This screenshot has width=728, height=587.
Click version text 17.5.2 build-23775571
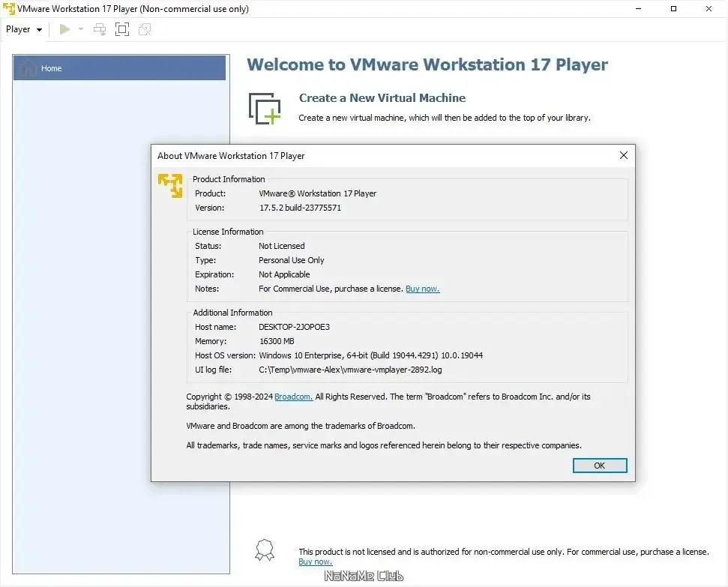[300, 208]
